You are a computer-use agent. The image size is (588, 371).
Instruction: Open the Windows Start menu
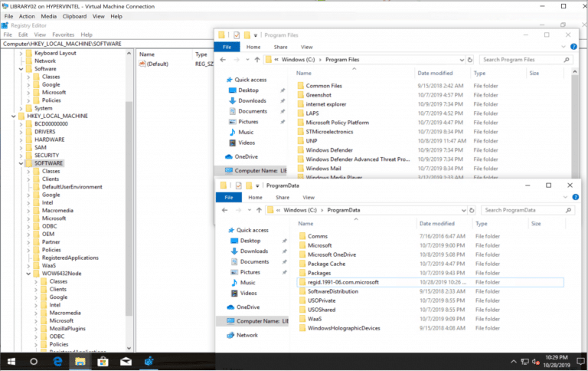[x=11, y=360]
